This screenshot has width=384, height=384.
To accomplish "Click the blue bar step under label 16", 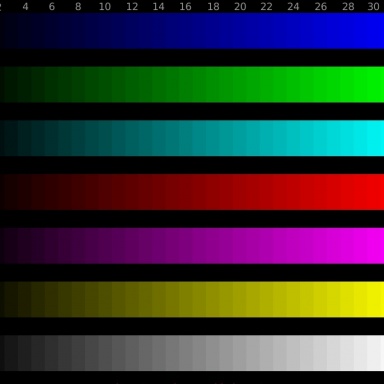I will tap(186, 31).
